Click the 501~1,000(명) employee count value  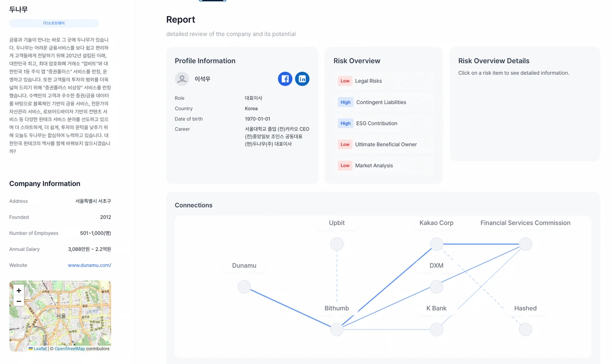pyautogui.click(x=95, y=233)
